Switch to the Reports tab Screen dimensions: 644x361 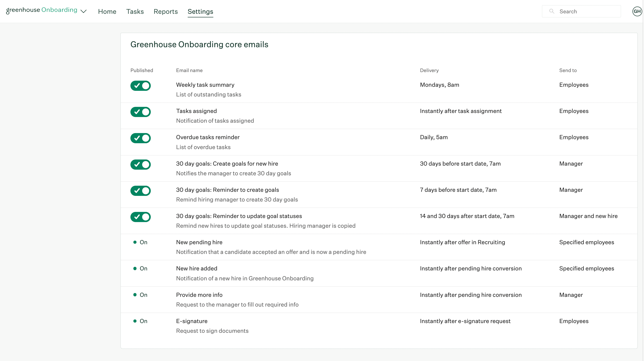pos(166,12)
